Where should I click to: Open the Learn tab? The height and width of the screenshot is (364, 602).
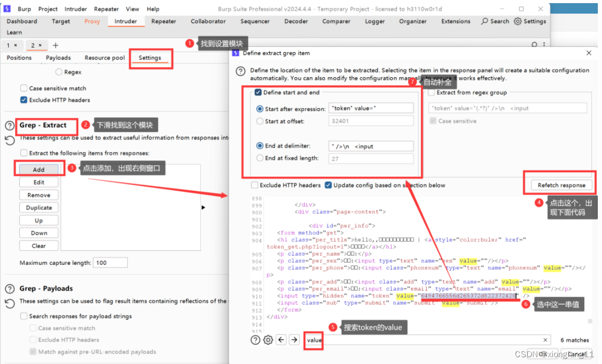[x=14, y=32]
